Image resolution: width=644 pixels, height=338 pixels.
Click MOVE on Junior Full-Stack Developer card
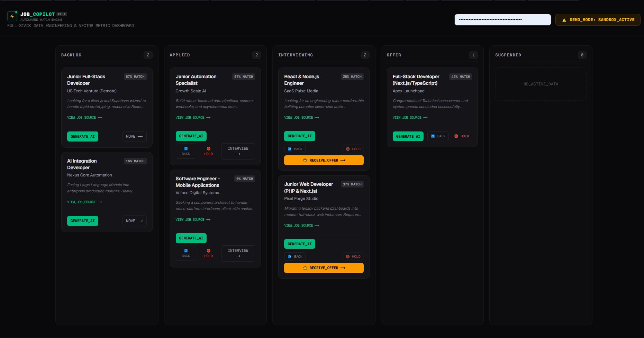point(134,136)
